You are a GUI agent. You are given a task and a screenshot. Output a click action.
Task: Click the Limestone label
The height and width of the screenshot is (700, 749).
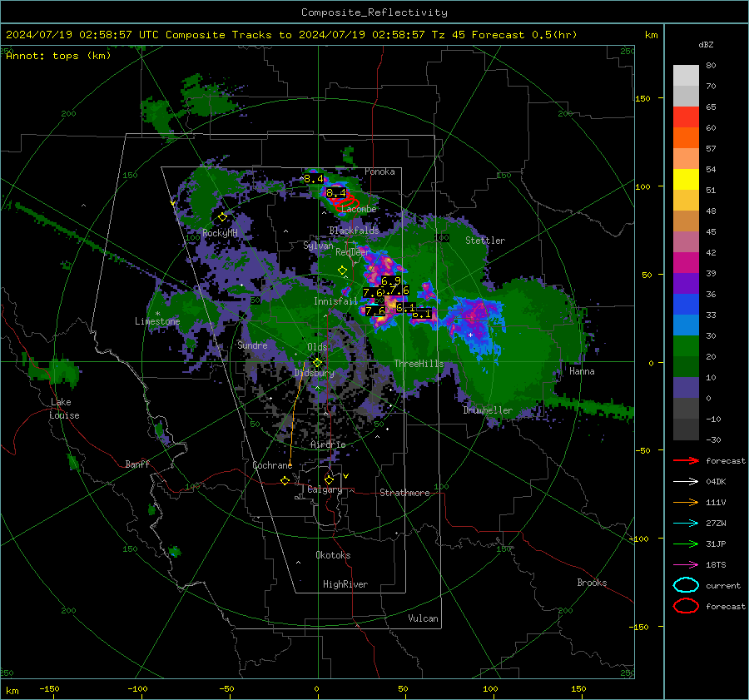157,321
